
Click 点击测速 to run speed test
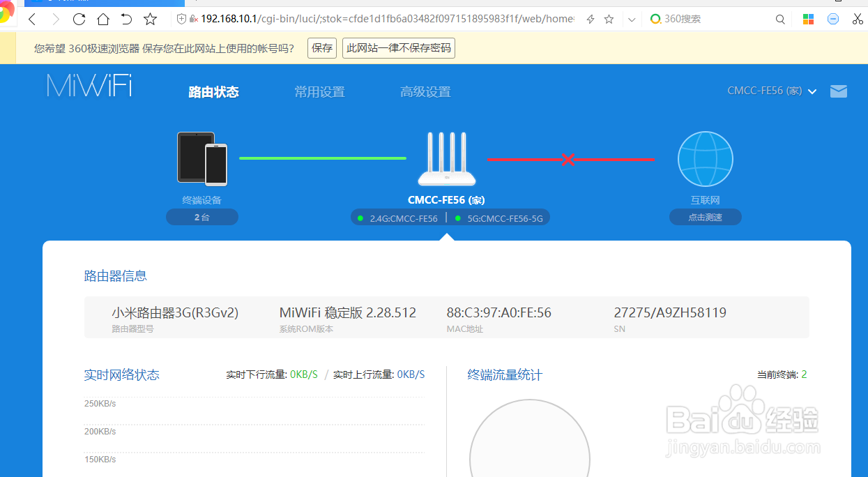706,218
